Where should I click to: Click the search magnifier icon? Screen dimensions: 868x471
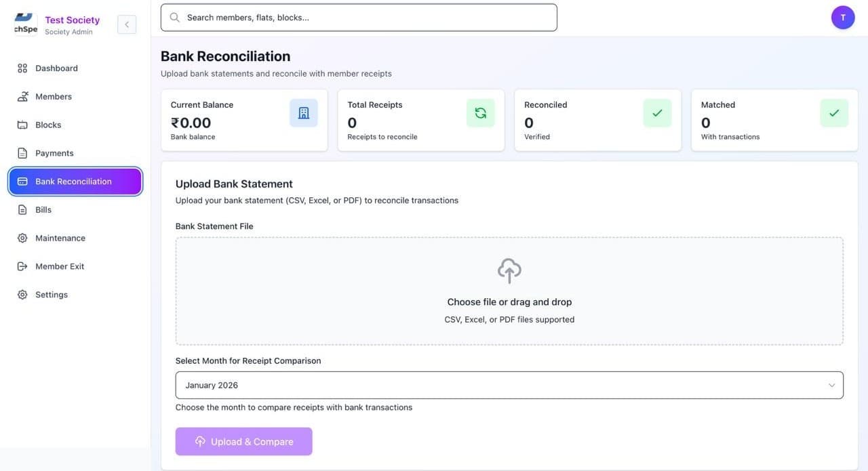[x=175, y=18]
